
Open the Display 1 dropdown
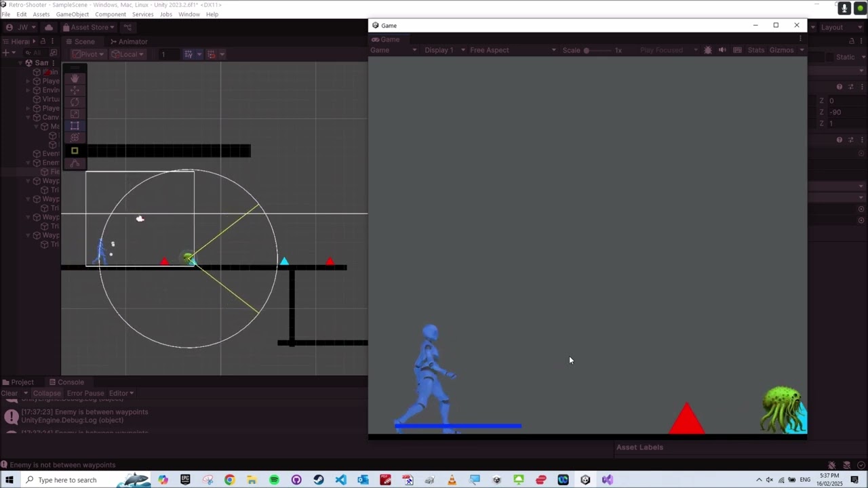[x=445, y=50]
